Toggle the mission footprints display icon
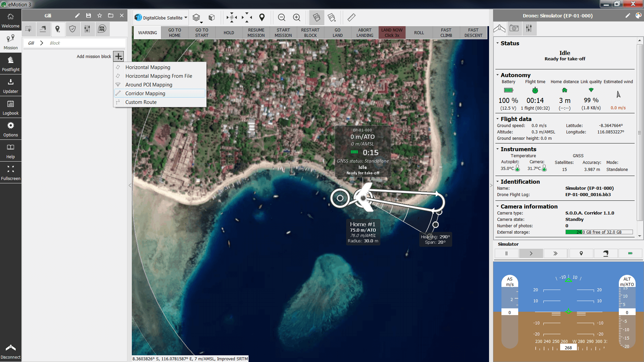644x362 pixels. [x=316, y=17]
